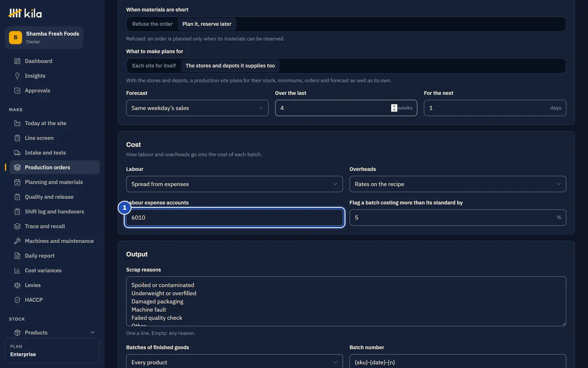The image size is (588, 368).
Task: Click the Planning and materials calendar icon
Action: click(x=17, y=182)
